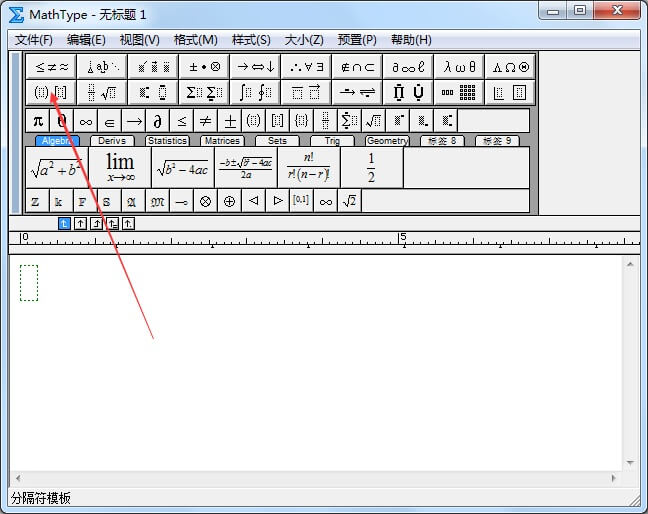This screenshot has height=514, width=648.
Task: Insert the one-half fraction expression
Action: (372, 168)
